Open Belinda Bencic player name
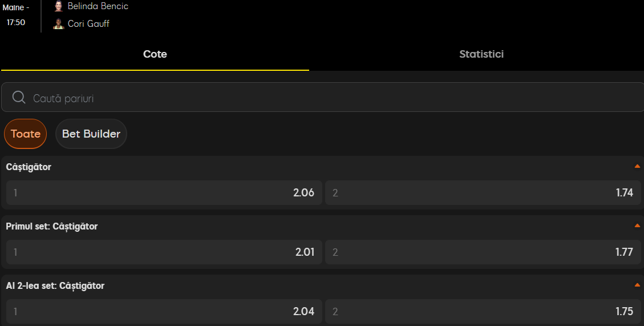Image resolution: width=644 pixels, height=326 pixels. pos(98,6)
